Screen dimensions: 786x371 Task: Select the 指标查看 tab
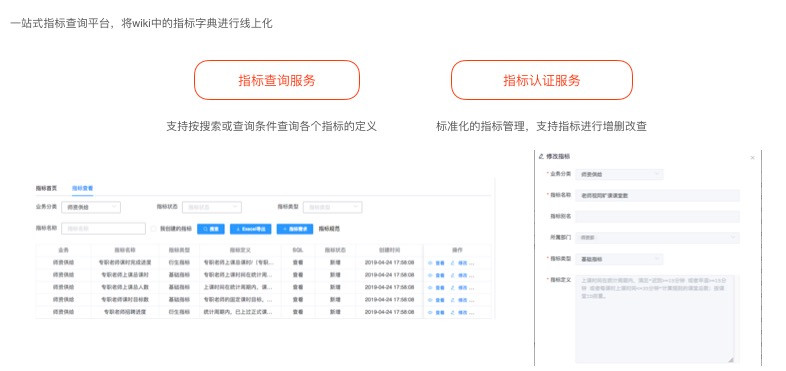click(82, 189)
